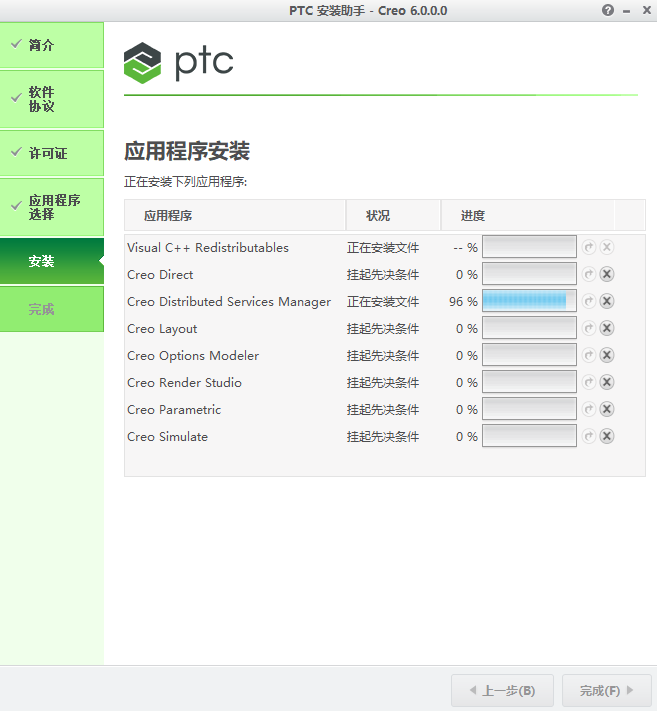Retry the Creo Render Studio installation

click(x=589, y=382)
